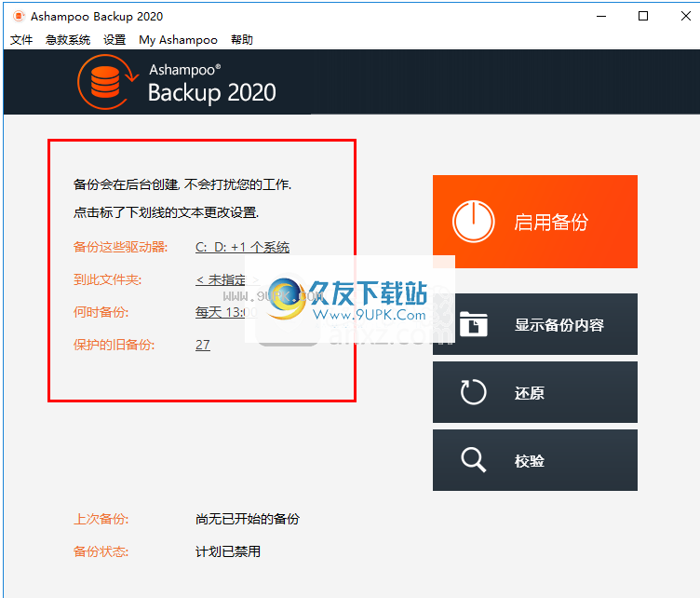Open the 文件 menu
The height and width of the screenshot is (598, 700).
click(x=21, y=40)
